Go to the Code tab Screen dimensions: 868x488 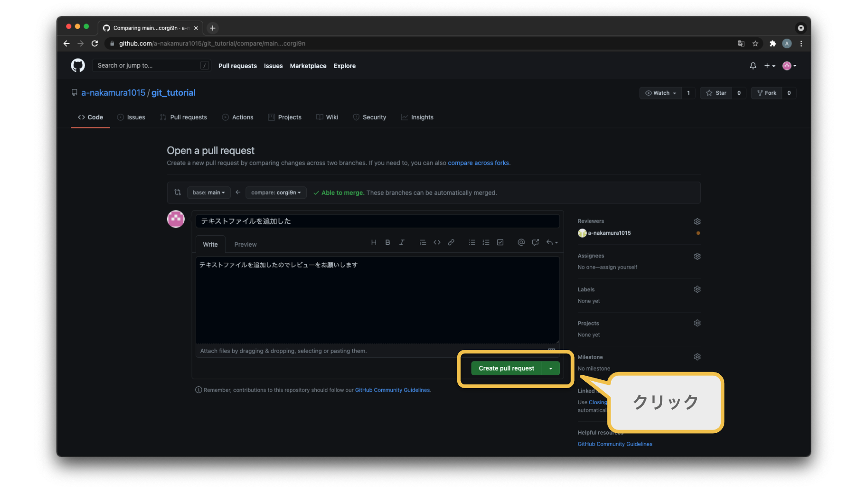pos(90,117)
